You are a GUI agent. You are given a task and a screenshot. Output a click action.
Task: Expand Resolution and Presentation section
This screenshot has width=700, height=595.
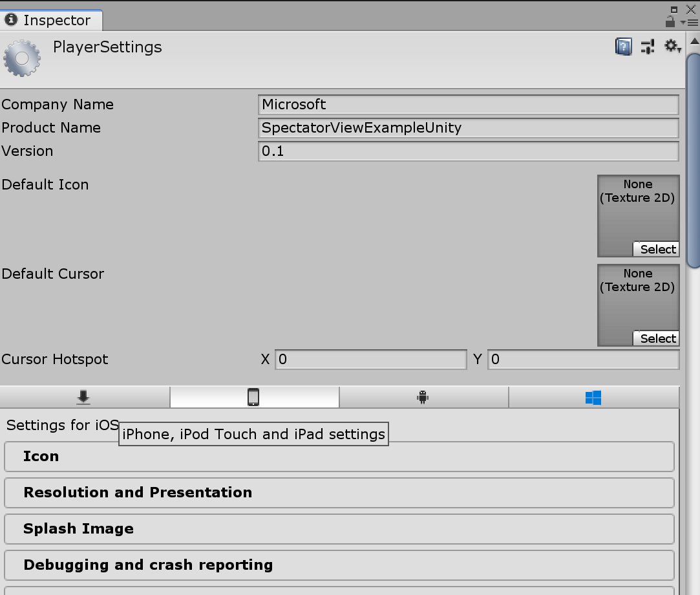tap(338, 492)
